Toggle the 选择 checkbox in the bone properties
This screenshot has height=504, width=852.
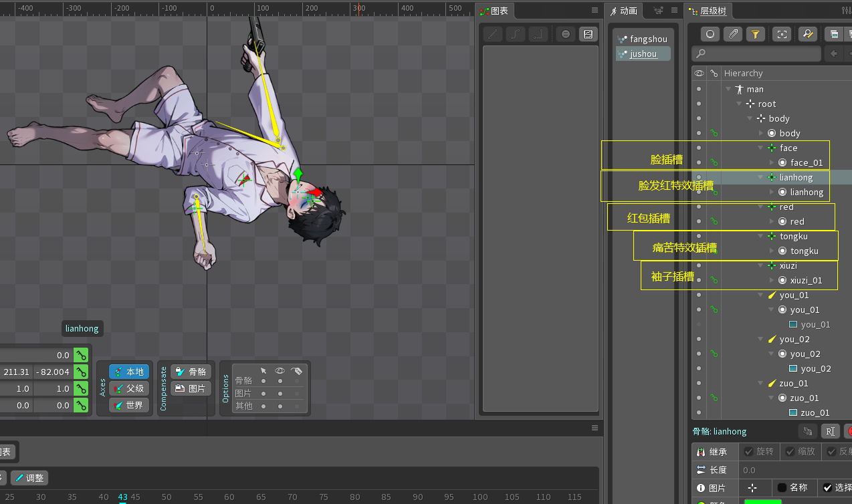coord(828,488)
